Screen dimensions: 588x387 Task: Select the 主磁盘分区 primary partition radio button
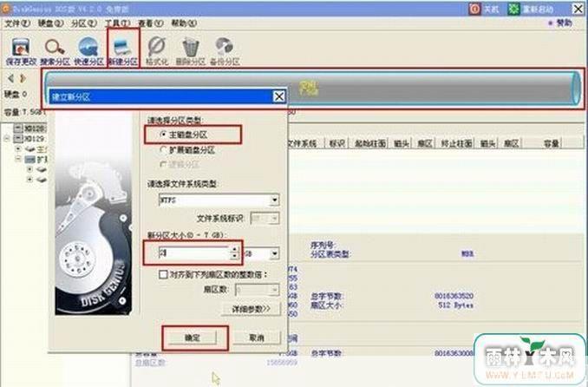(164, 134)
